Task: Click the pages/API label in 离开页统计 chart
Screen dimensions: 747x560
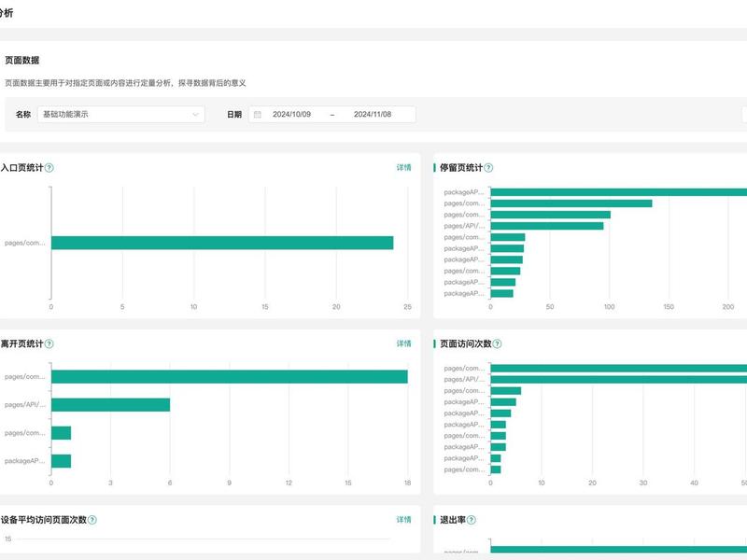Action: pyautogui.click(x=25, y=405)
